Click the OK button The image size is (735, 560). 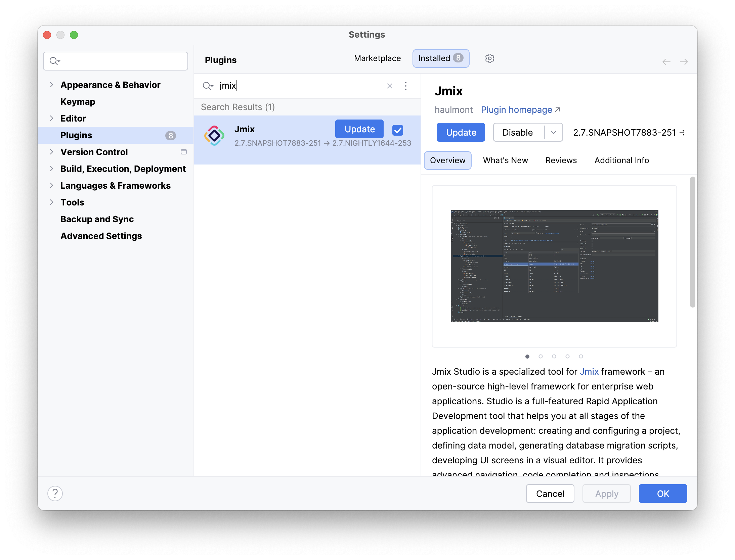[x=662, y=494]
